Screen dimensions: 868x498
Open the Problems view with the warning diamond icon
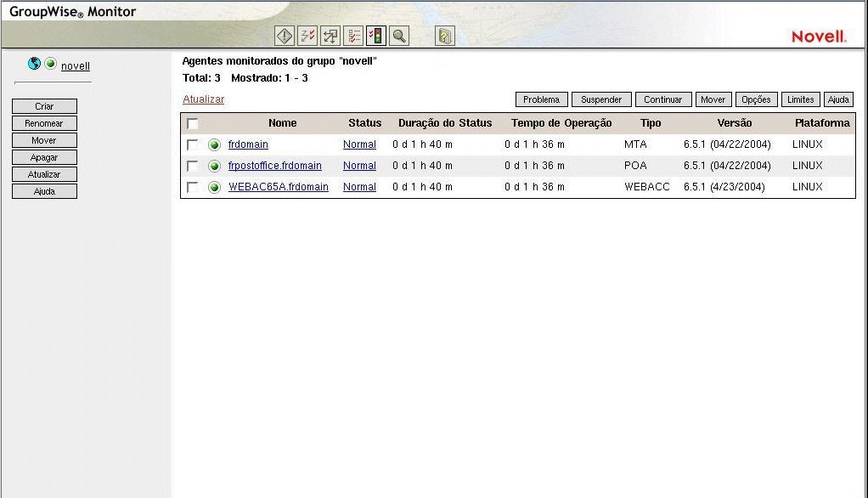point(284,35)
